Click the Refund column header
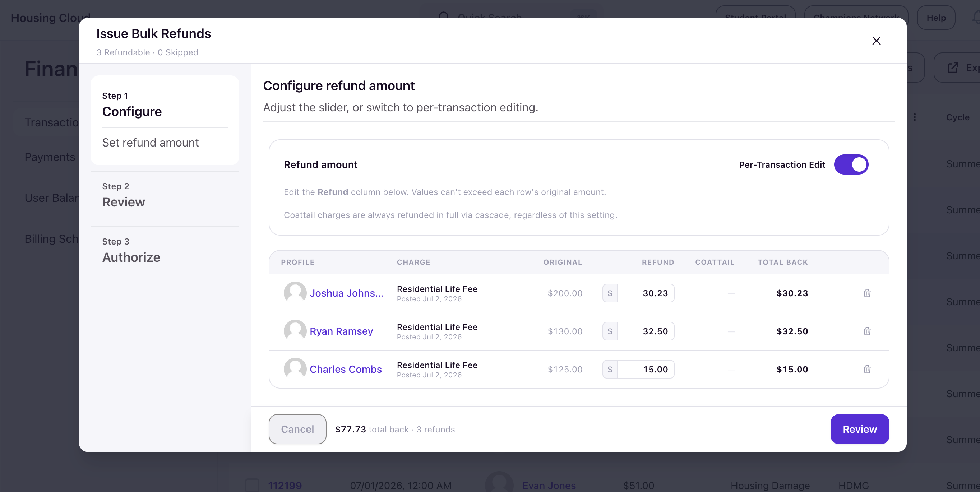980x492 pixels. 658,262
